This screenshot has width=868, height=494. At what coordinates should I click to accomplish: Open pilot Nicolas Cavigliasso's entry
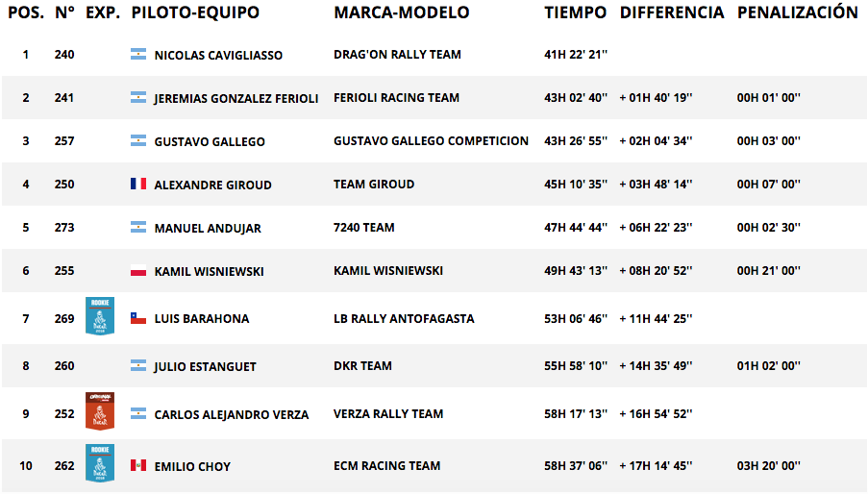pos(218,55)
